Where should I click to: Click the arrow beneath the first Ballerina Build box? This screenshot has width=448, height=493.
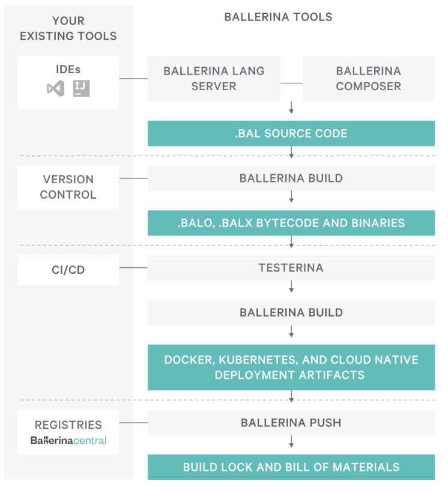pos(291,197)
